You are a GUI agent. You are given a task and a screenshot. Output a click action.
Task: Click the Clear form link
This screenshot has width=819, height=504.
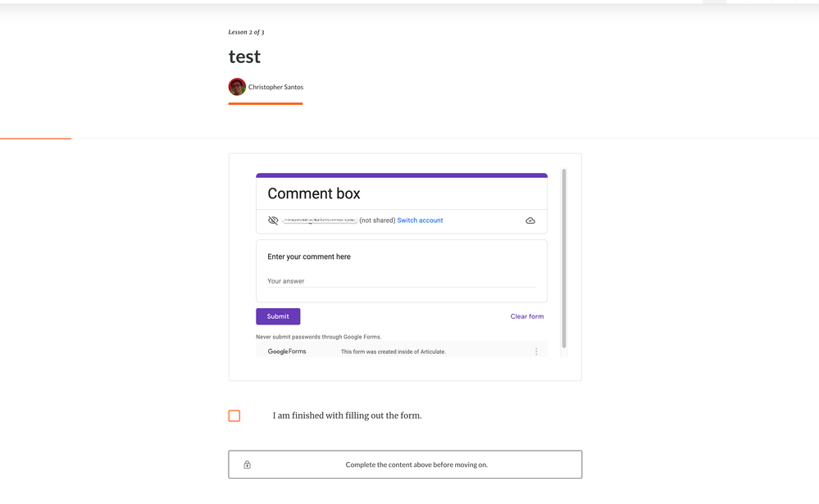526,316
